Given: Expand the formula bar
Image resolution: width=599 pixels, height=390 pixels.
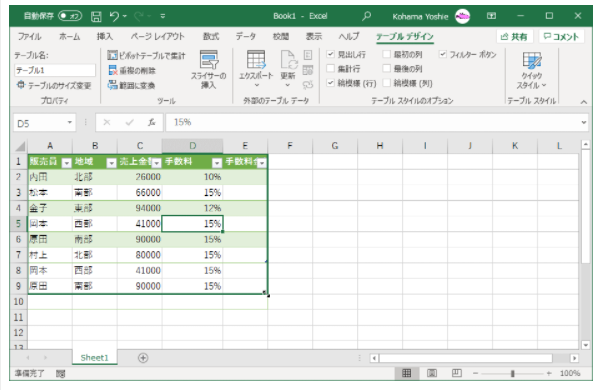Looking at the screenshot, I should point(584,123).
